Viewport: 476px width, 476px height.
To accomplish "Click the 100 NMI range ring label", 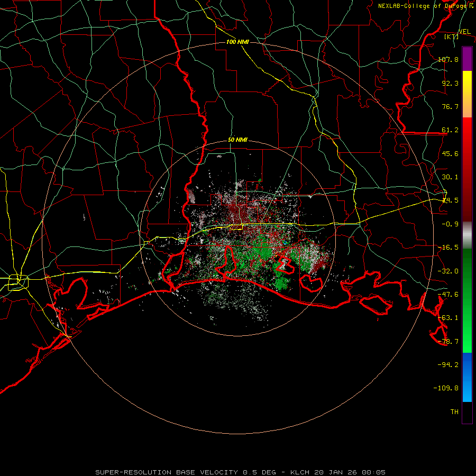I will (x=237, y=42).
